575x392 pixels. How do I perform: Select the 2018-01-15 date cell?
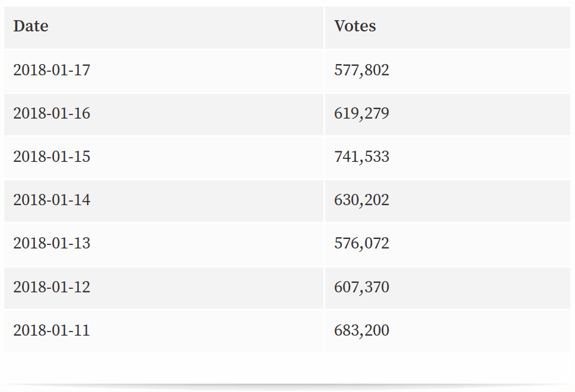pyautogui.click(x=164, y=158)
